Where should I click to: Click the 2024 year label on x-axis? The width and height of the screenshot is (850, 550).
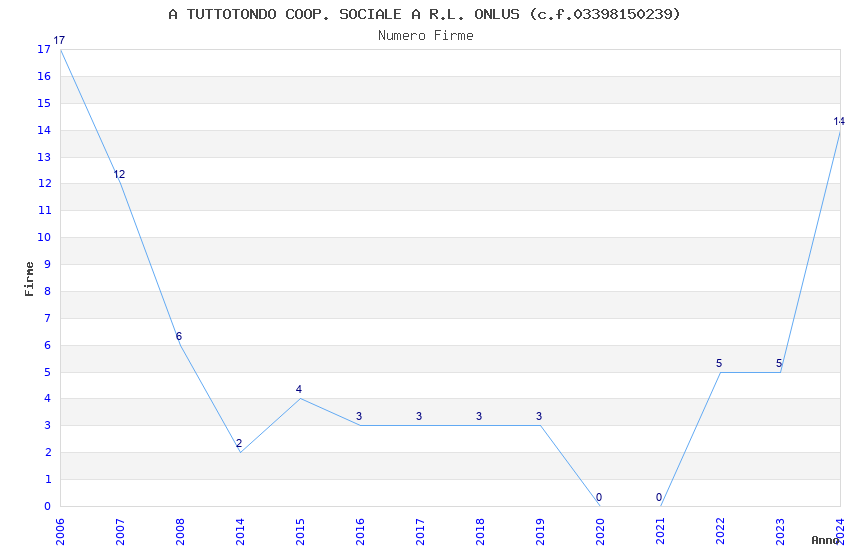(x=840, y=532)
